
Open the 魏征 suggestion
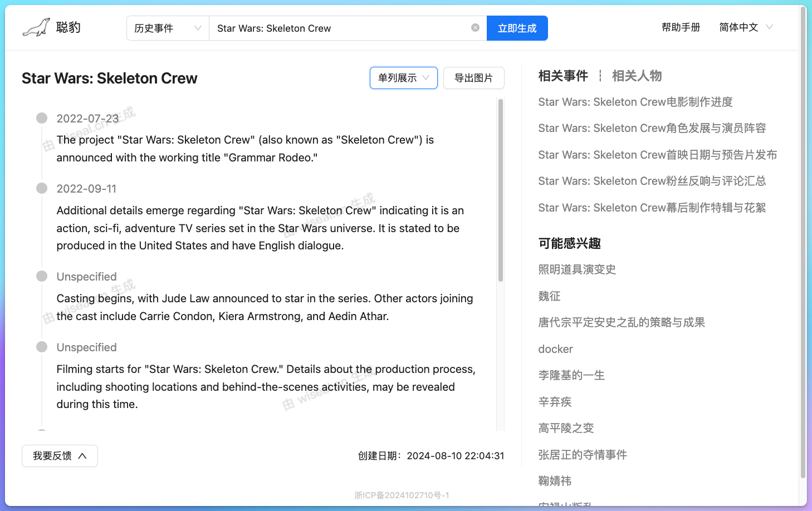coord(549,296)
